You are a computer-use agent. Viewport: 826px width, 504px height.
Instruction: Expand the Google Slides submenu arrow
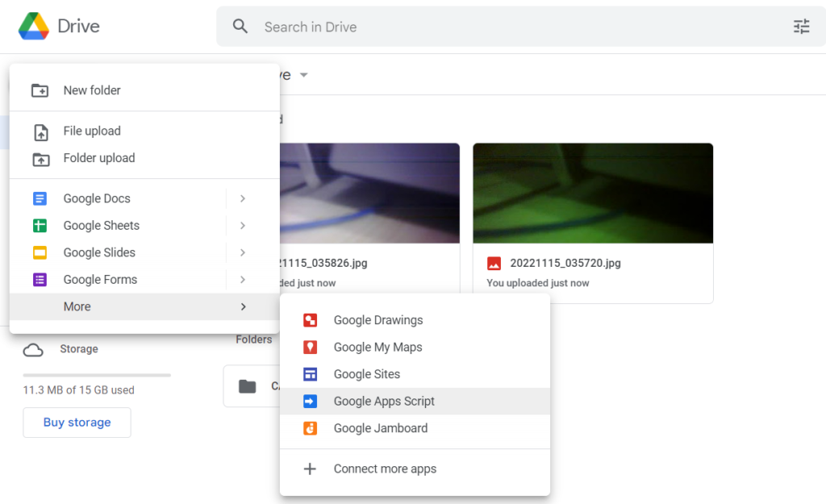click(x=243, y=252)
